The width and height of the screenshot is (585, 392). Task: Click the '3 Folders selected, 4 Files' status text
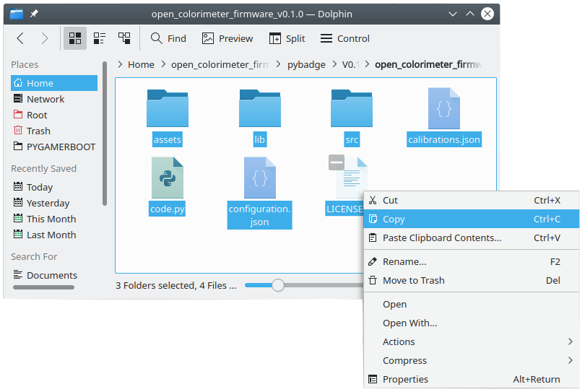click(x=175, y=285)
